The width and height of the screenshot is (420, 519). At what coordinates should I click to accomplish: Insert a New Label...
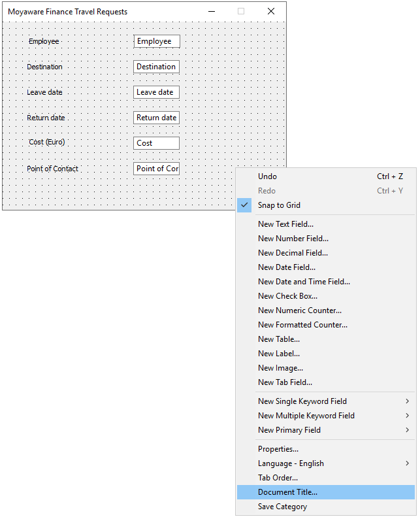[326, 354]
